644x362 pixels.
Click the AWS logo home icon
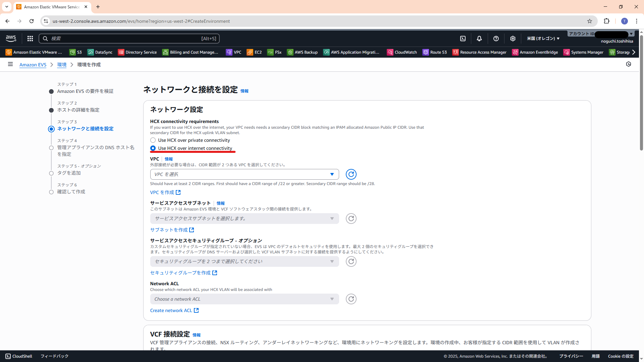coord(11,38)
